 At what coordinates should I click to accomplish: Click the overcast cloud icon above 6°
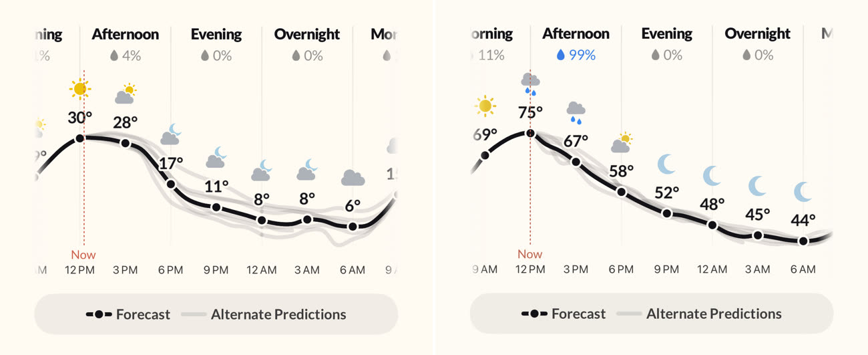point(353,178)
